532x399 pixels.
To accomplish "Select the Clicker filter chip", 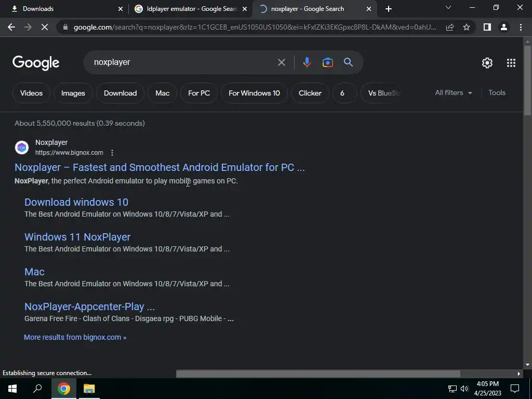I will [310, 93].
